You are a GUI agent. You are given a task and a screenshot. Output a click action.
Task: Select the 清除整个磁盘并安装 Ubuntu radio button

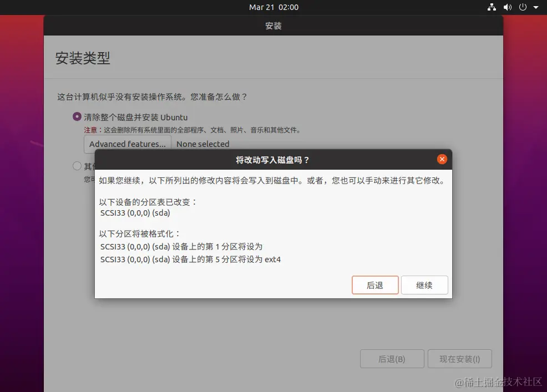click(77, 116)
